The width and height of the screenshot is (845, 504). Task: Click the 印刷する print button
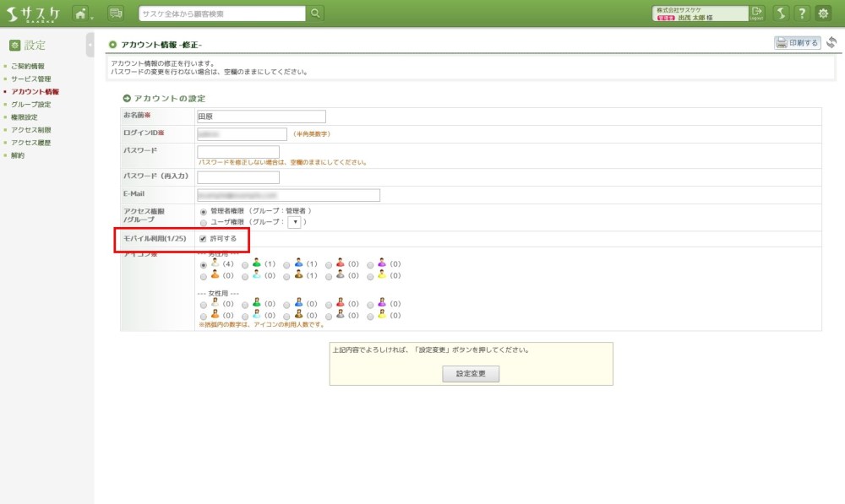click(798, 43)
